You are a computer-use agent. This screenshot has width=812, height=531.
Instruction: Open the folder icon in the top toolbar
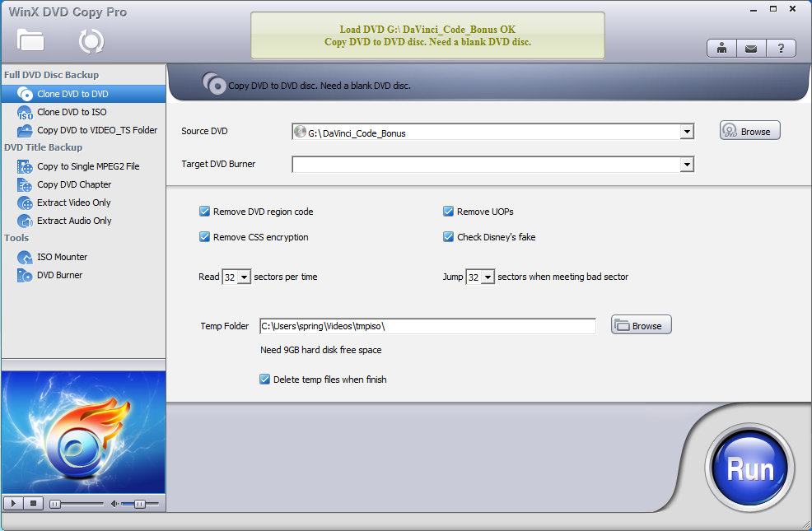click(30, 40)
